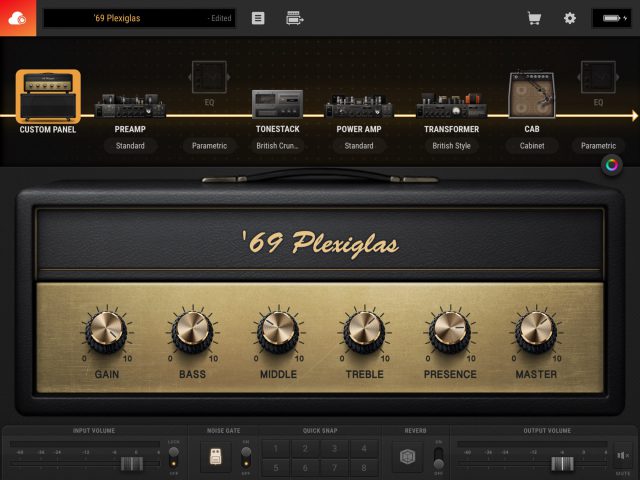Select the Preamp module icon
Viewport: 640px width, 480px height.
click(x=130, y=105)
